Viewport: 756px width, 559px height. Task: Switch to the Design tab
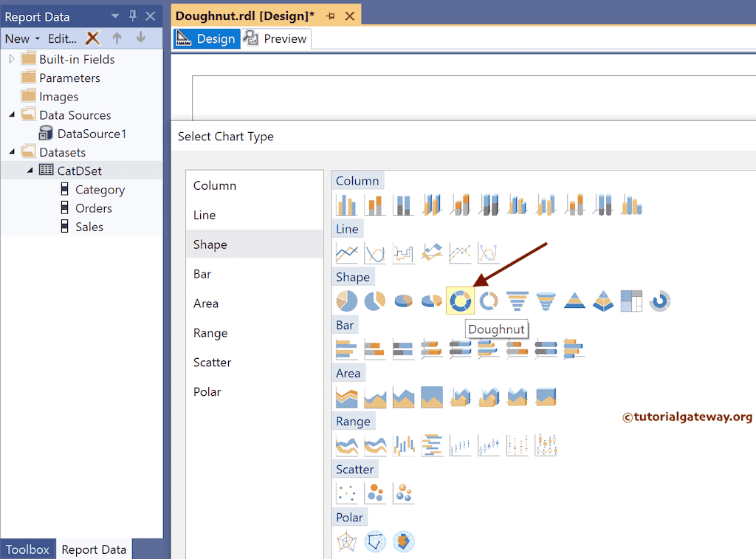[207, 38]
